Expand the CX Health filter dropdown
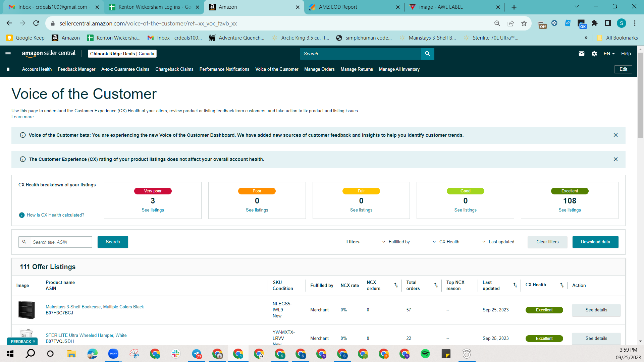644x362 pixels. point(446,242)
